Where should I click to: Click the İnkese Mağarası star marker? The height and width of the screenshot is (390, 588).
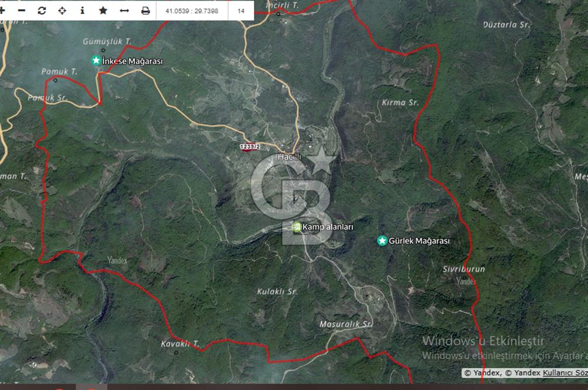coord(96,60)
